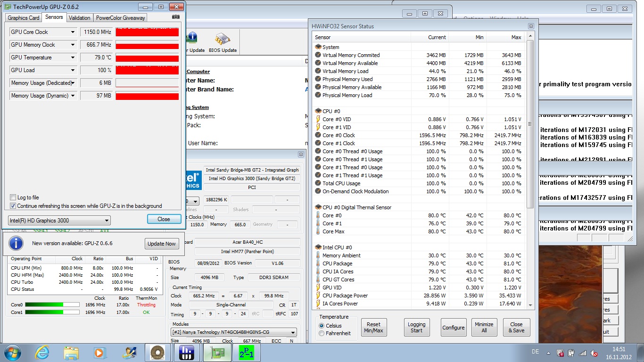Open Windows Media Player from the taskbar
The image size is (644, 362).
[99, 353]
